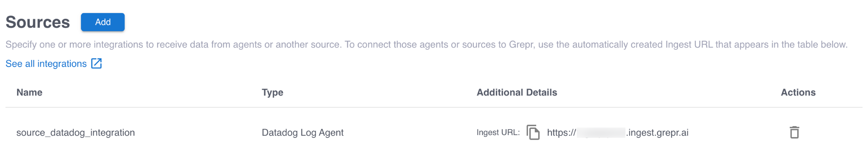Click the blue Add button
Viewport: 868px width, 157px height.
point(102,22)
